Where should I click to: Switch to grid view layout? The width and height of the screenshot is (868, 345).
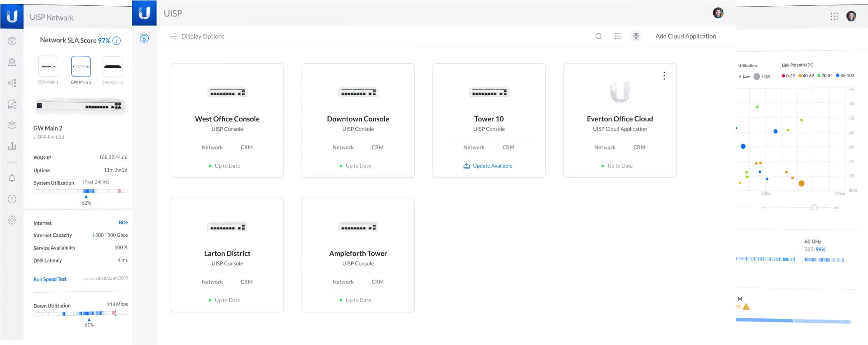coord(636,36)
